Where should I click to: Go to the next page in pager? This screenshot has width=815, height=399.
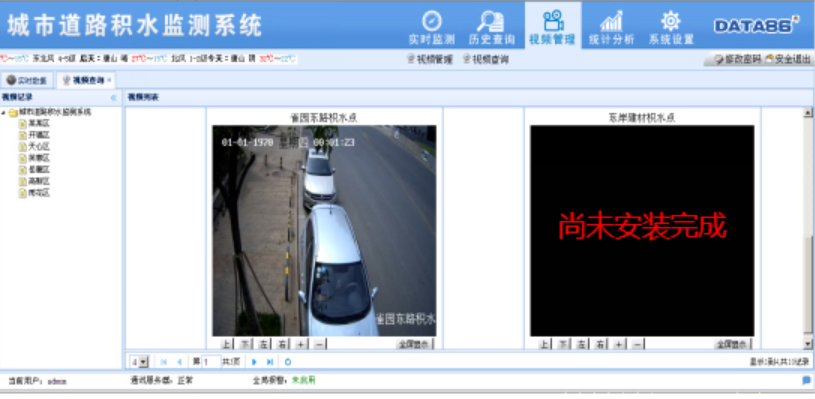pyautogui.click(x=254, y=362)
